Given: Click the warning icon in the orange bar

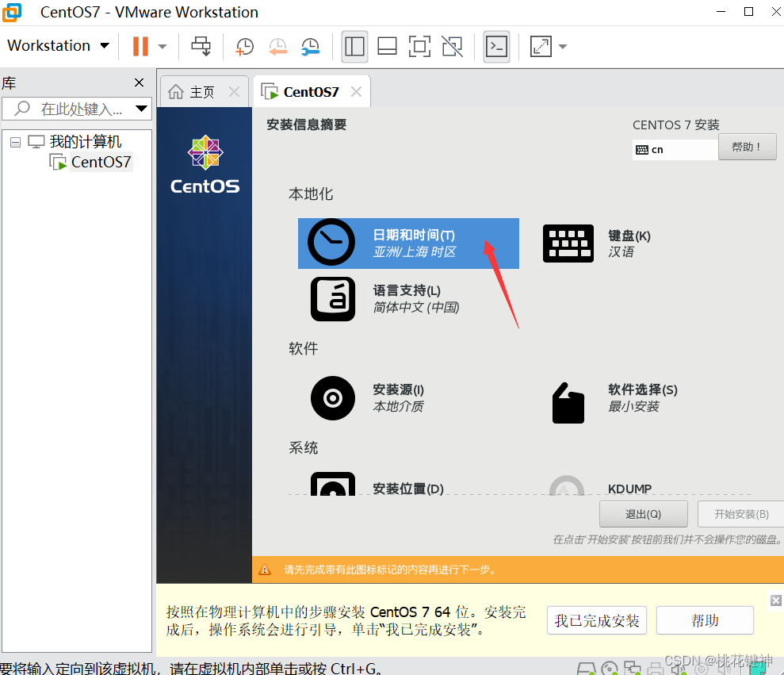Looking at the screenshot, I should click(265, 570).
